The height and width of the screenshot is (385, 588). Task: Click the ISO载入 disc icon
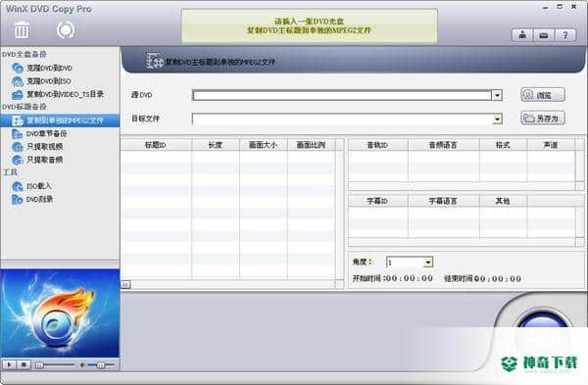coord(18,186)
